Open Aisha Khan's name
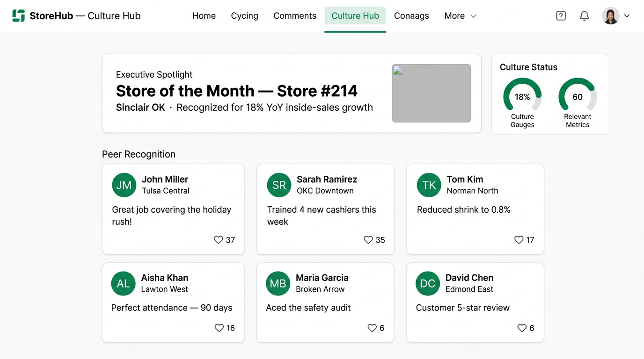Viewport: 644px width, 359px height. [165, 278]
